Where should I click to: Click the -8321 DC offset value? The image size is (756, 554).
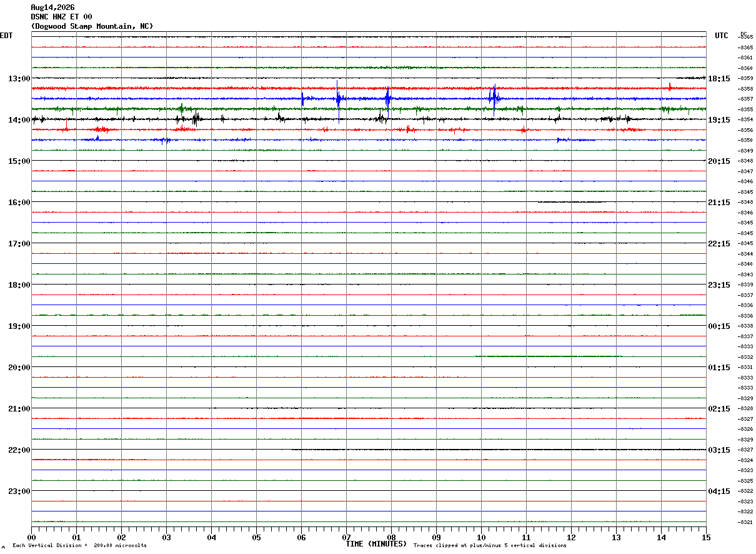745,522
